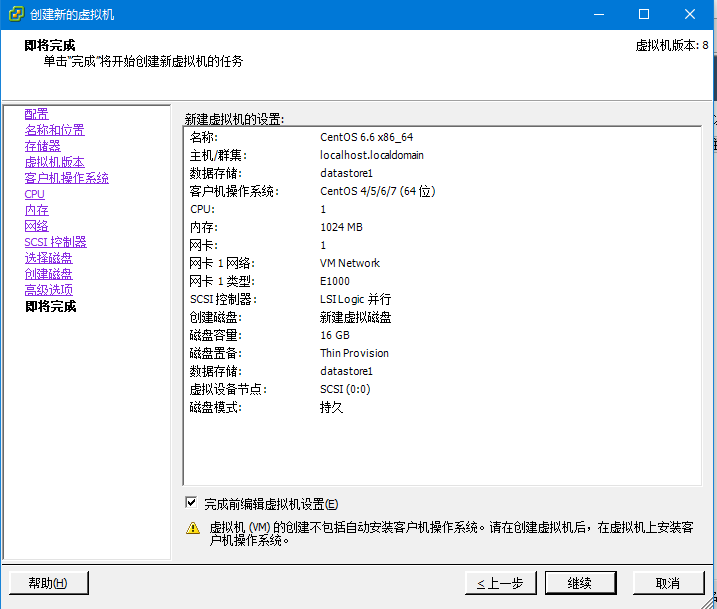The image size is (717, 609).
Task: Click the 1024 MB memory value
Action: coord(341,227)
